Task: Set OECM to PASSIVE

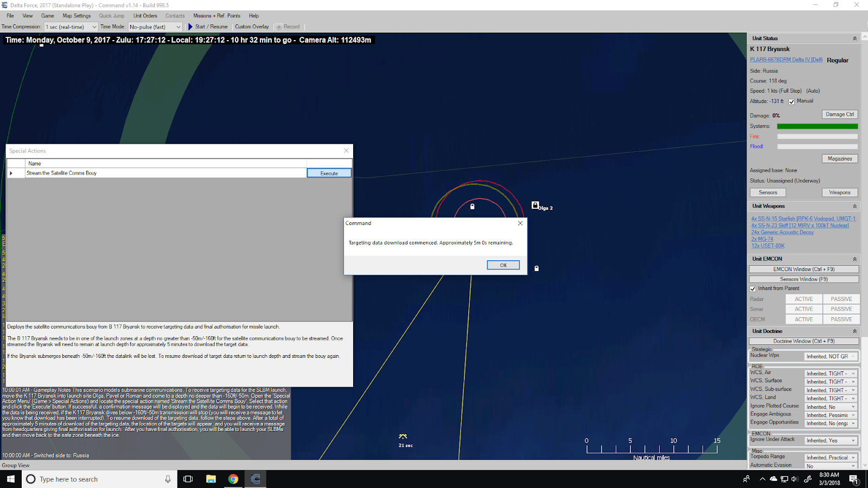Action: tap(841, 319)
